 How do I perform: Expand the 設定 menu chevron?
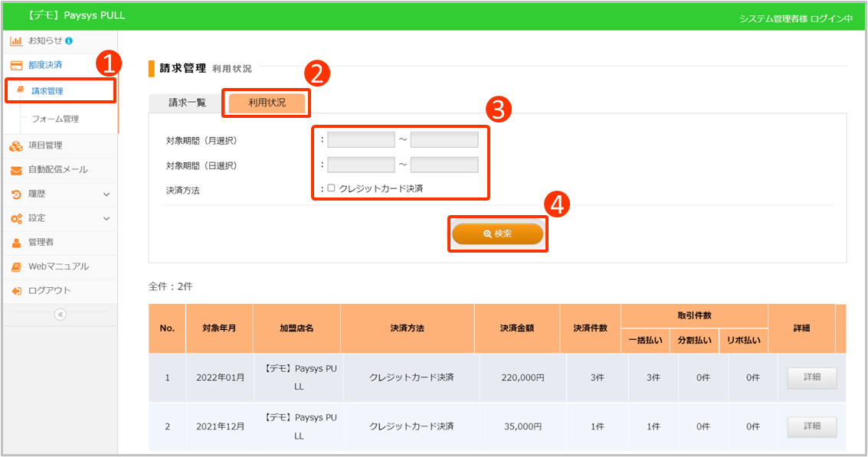click(106, 219)
